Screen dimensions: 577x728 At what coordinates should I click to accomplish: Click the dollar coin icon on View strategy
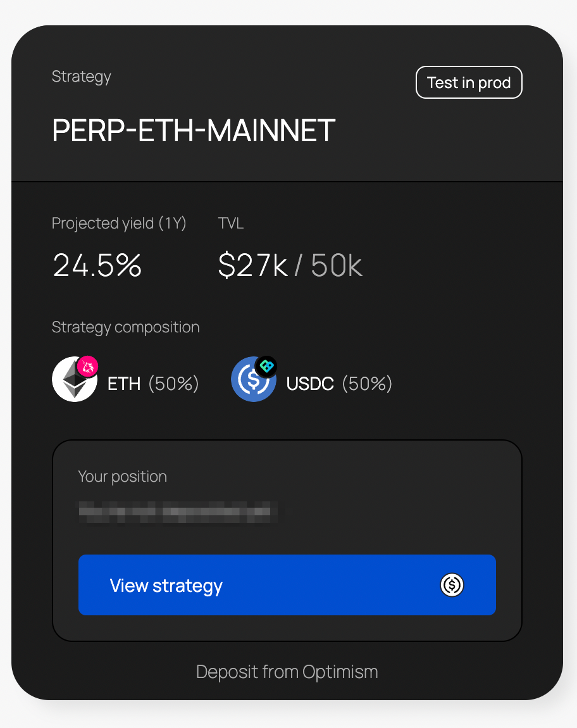click(452, 585)
